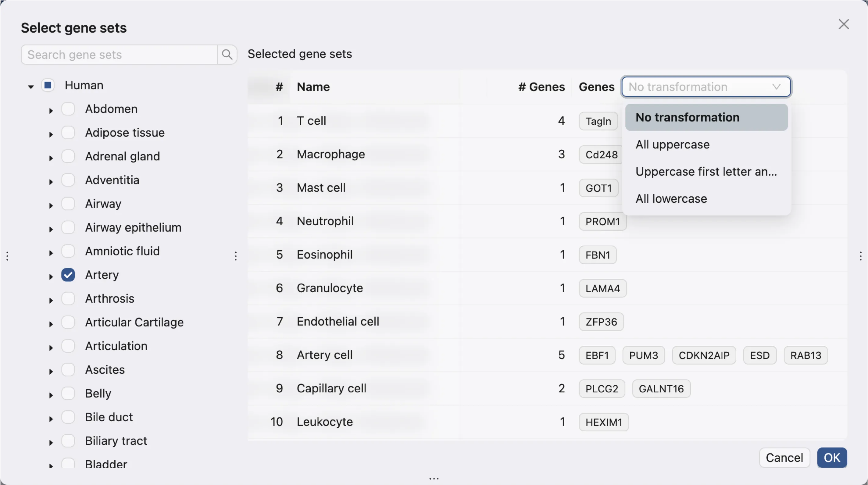Click the Search gene sets field
The width and height of the screenshot is (868, 485).
click(119, 55)
